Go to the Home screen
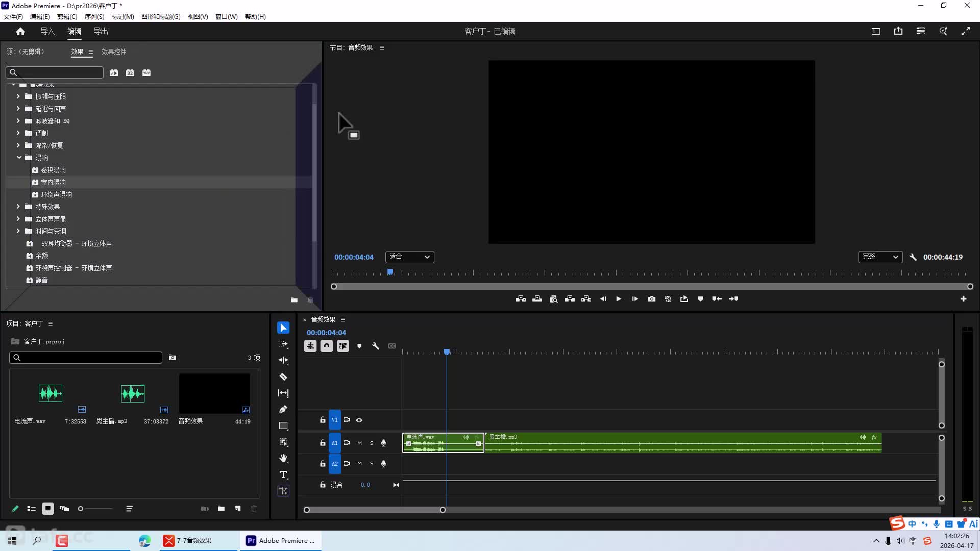The width and height of the screenshot is (980, 551). [x=20, y=32]
